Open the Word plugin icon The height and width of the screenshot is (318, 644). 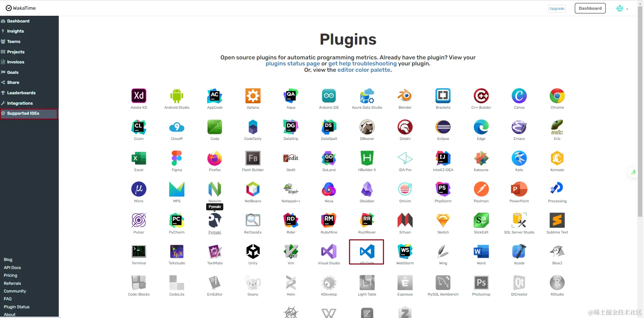[x=481, y=252]
